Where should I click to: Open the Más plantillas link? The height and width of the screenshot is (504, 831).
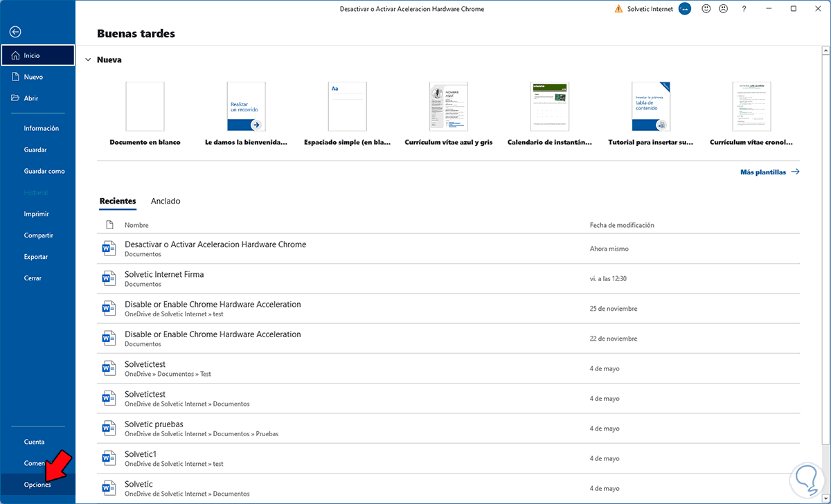(769, 172)
